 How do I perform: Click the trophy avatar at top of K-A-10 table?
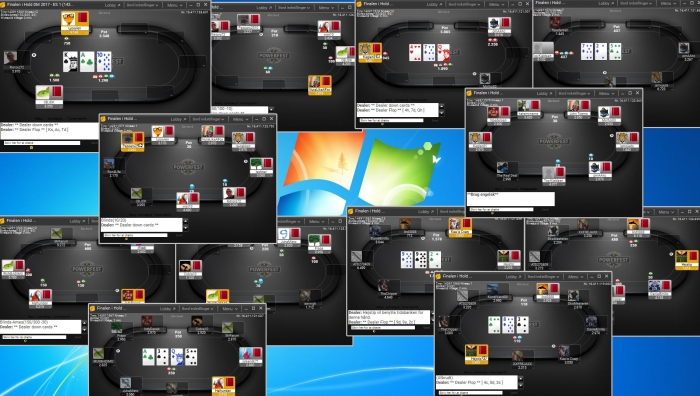[68, 20]
